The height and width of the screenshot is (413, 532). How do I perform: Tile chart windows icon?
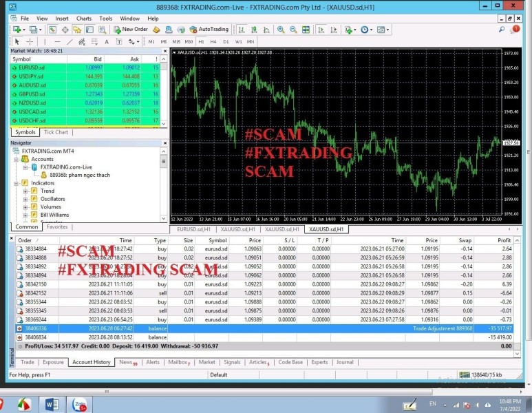(306, 30)
